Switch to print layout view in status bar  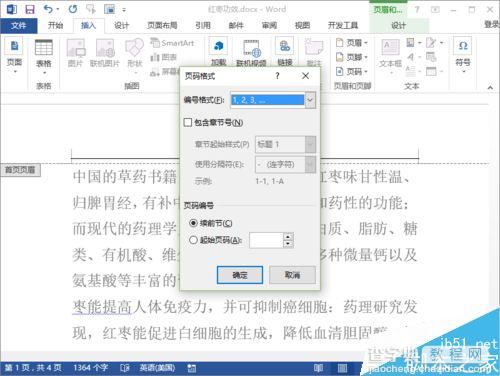pyautogui.click(x=342, y=368)
